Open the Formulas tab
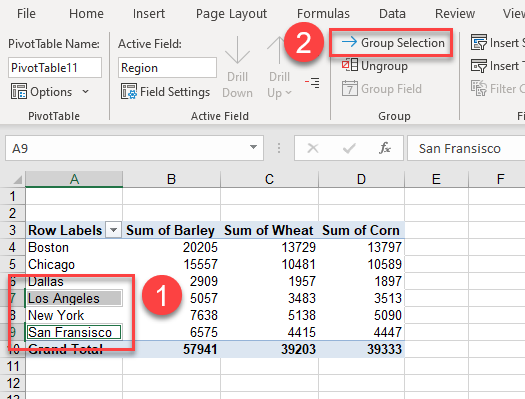Image resolution: width=525 pixels, height=399 pixels. pos(323,14)
